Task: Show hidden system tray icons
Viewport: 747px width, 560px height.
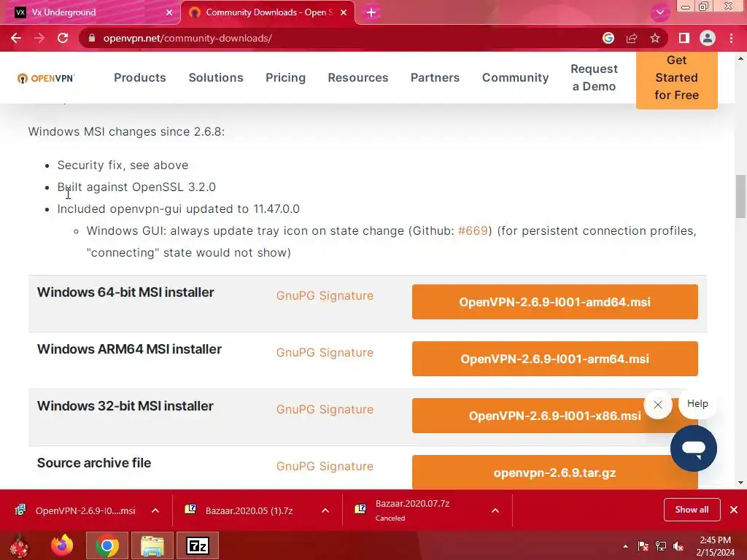Action: [x=625, y=546]
